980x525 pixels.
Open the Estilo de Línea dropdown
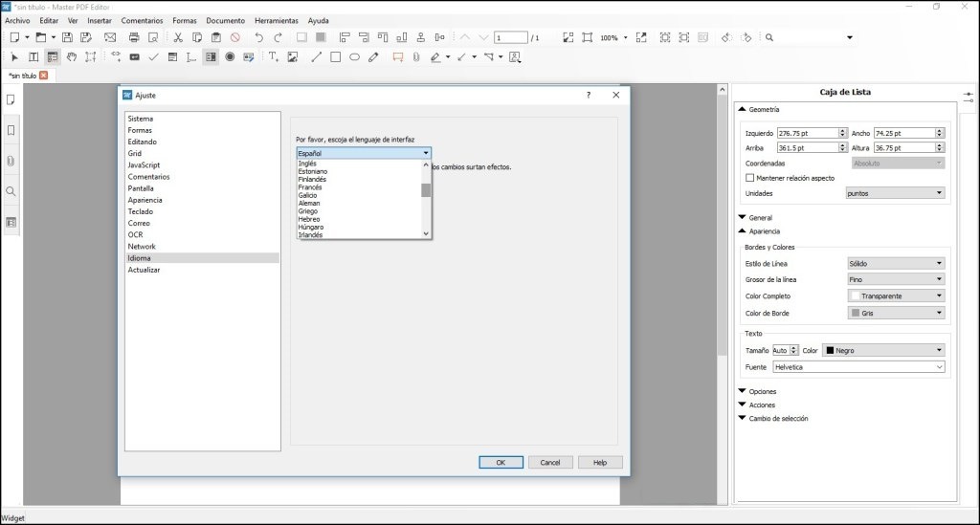point(896,263)
